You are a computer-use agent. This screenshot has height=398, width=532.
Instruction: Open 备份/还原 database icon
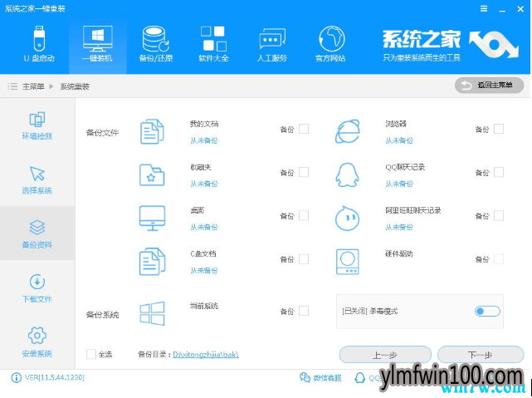156,38
